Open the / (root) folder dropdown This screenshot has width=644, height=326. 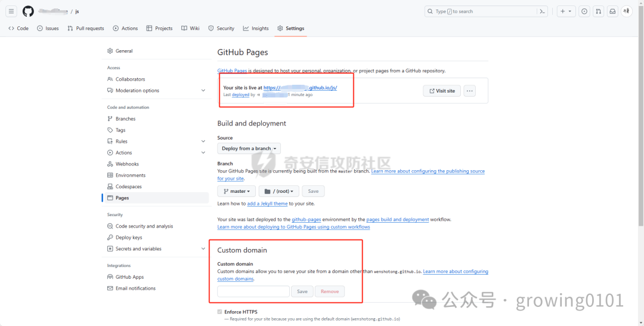tap(279, 191)
